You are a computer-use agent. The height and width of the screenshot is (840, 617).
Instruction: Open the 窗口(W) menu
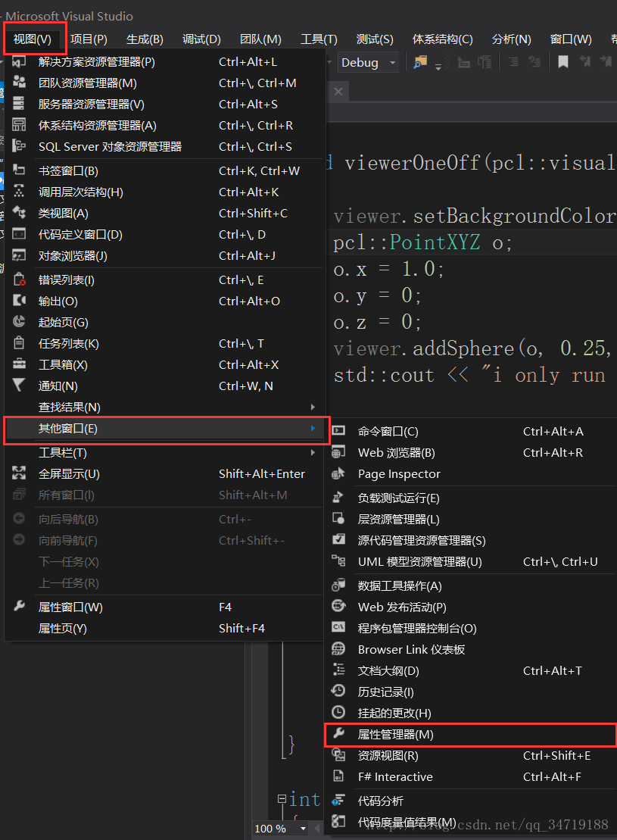571,39
